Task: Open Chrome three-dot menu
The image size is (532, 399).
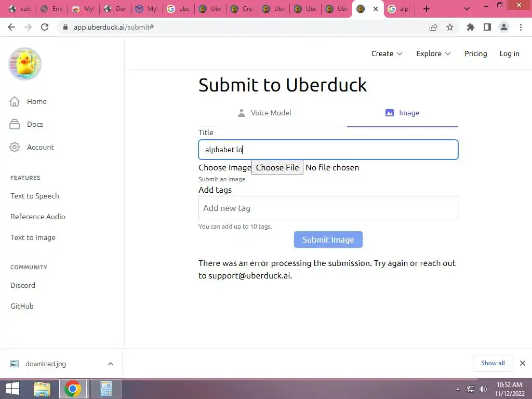Action: pyautogui.click(x=521, y=27)
